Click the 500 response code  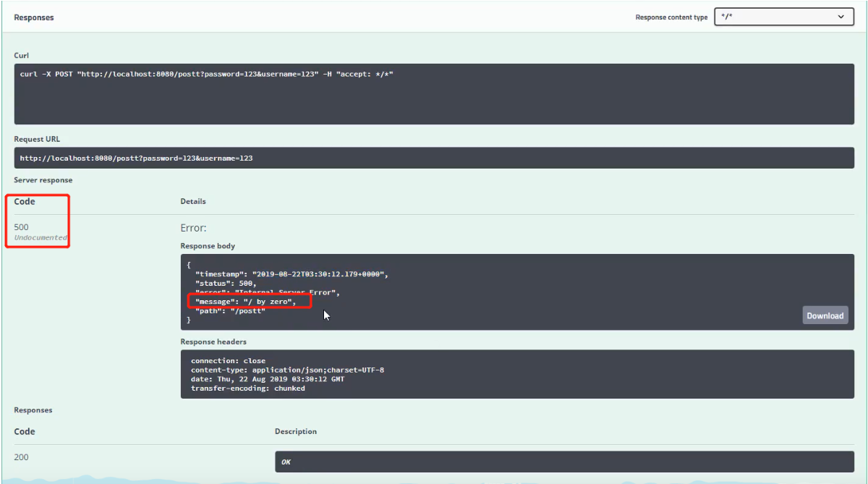(x=22, y=227)
